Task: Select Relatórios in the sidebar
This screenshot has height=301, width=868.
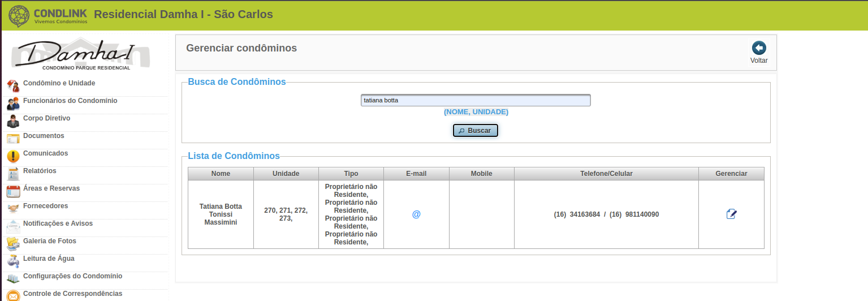Action: (x=40, y=171)
